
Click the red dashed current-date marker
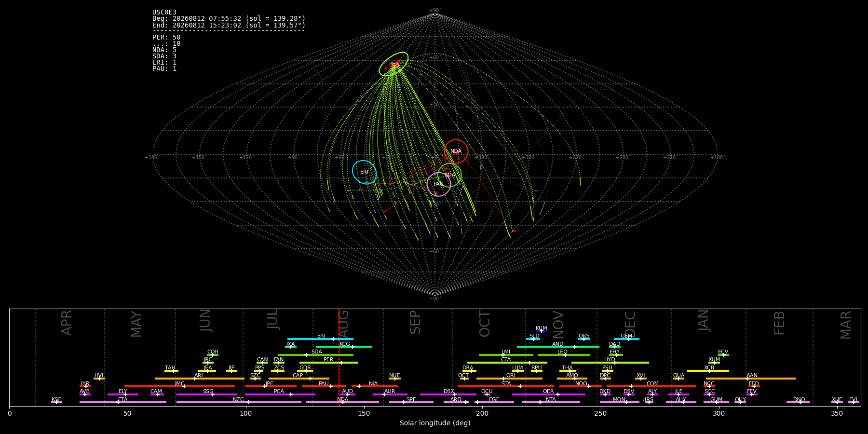coord(339,357)
